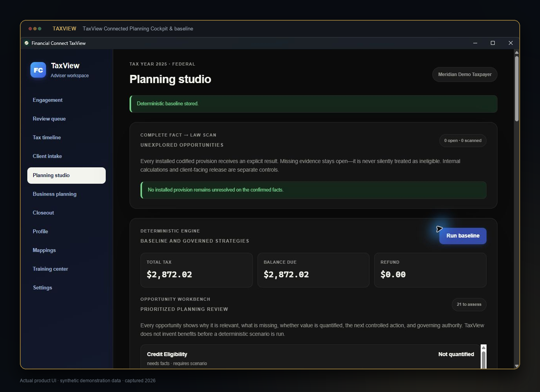Click the Unexplored Opportunities heading
This screenshot has height=392, width=540.
182,145
